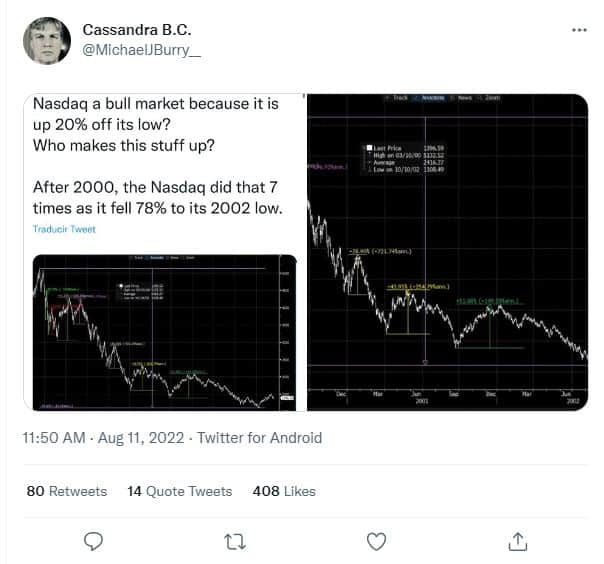Viewport: 604px width, 564px height.
Task: Open the three-dot more options menu
Action: click(579, 30)
